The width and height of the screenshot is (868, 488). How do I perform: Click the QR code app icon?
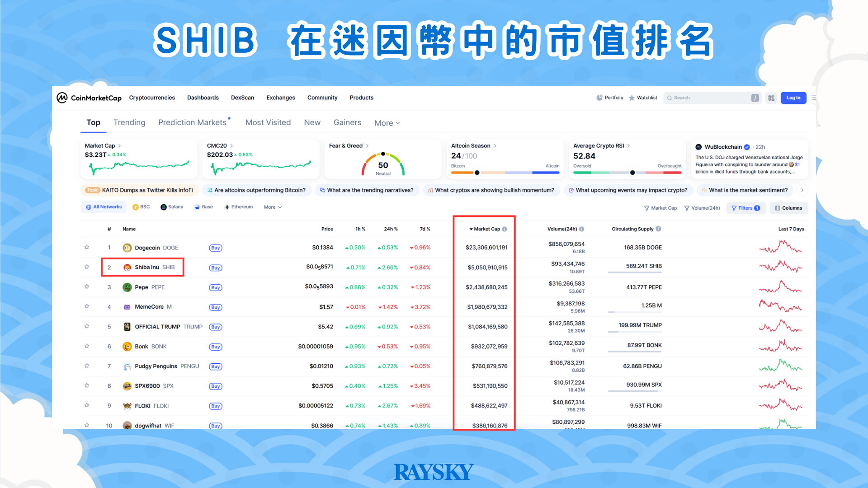pyautogui.click(x=771, y=98)
